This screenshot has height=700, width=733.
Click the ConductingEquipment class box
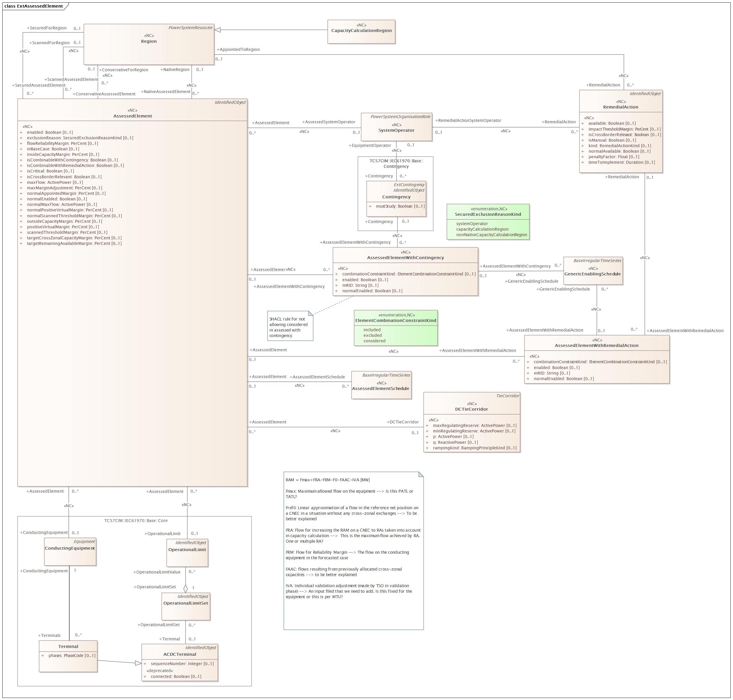click(70, 551)
